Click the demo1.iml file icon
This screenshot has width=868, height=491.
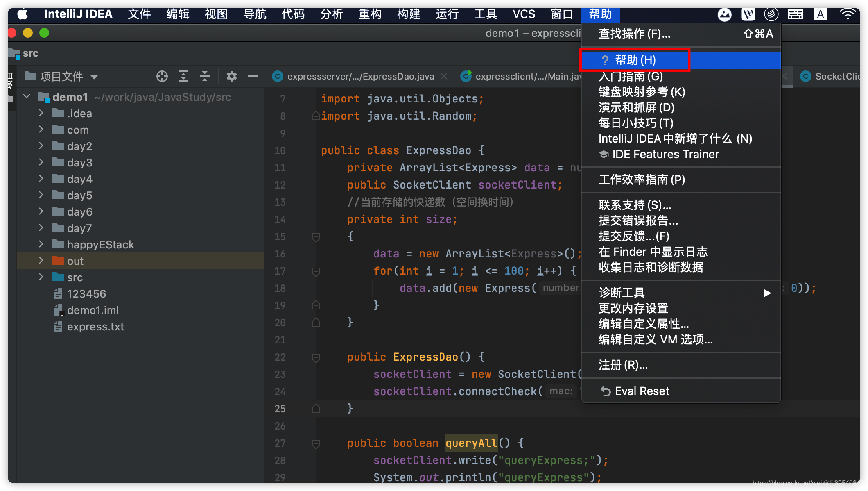click(59, 310)
